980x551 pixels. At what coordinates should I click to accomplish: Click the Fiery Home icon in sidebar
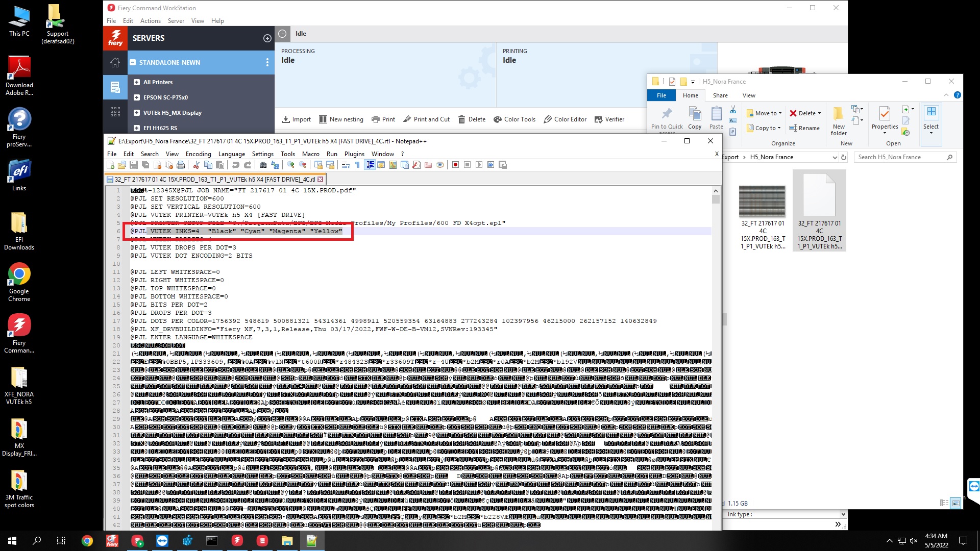point(115,62)
